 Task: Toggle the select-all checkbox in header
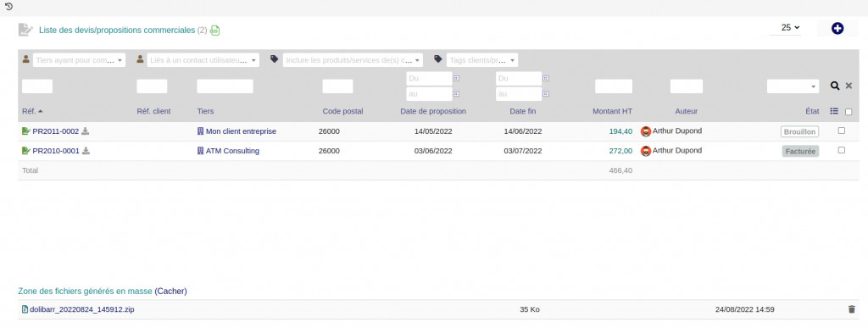tap(849, 112)
